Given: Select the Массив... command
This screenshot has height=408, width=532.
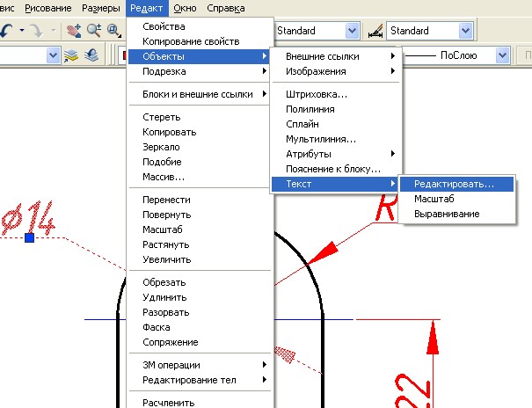Looking at the screenshot, I should point(200,177).
